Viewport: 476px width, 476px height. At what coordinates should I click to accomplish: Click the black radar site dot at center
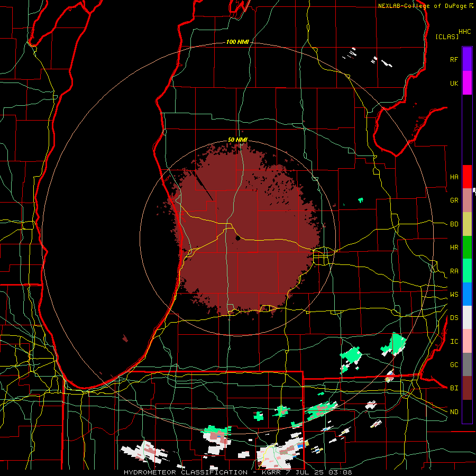click(x=238, y=239)
